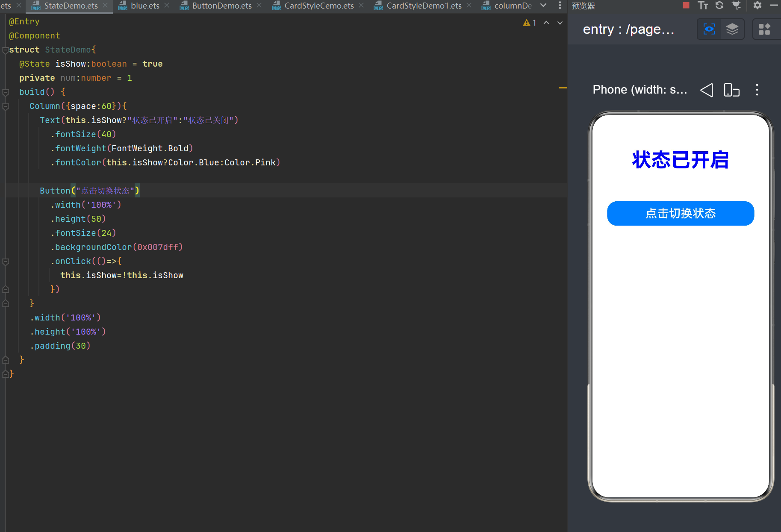This screenshot has height=532, width=781.
Task: Collapse the Column block fold
Action: pyautogui.click(x=6, y=106)
